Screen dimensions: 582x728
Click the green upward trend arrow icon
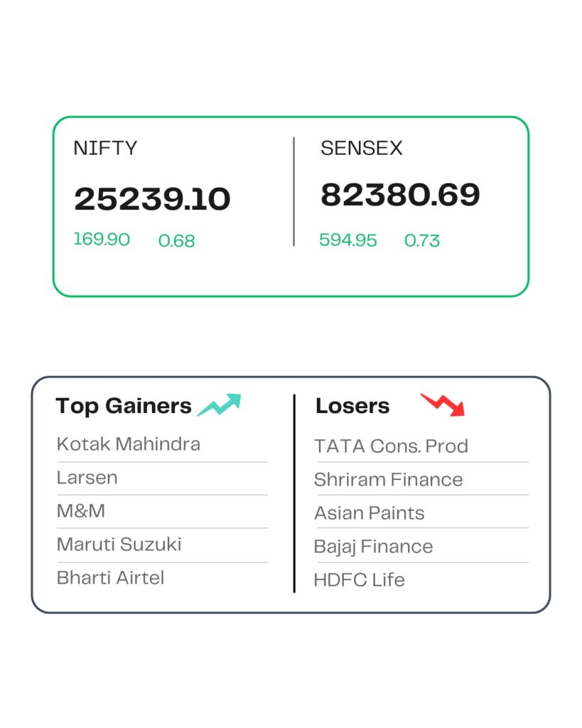[219, 405]
